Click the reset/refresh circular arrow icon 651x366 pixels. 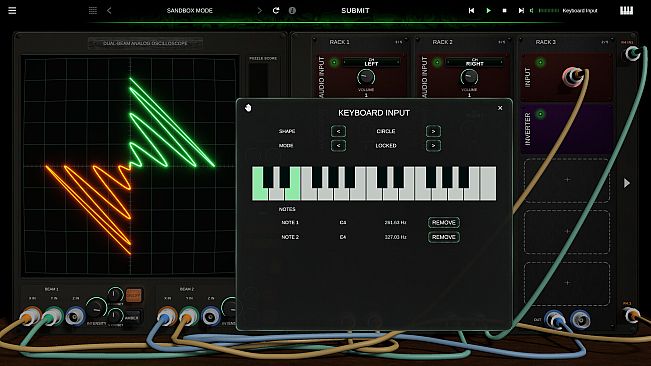click(276, 10)
